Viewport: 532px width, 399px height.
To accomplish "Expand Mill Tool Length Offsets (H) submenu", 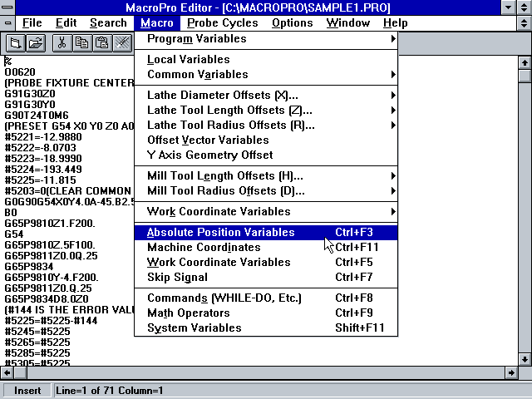I will 266,175.
